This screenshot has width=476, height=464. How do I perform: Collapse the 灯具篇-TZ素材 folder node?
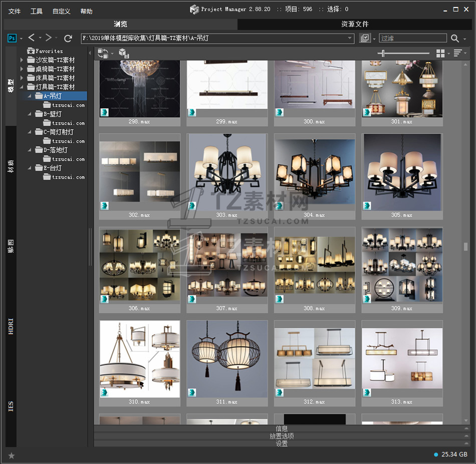tap(22, 87)
